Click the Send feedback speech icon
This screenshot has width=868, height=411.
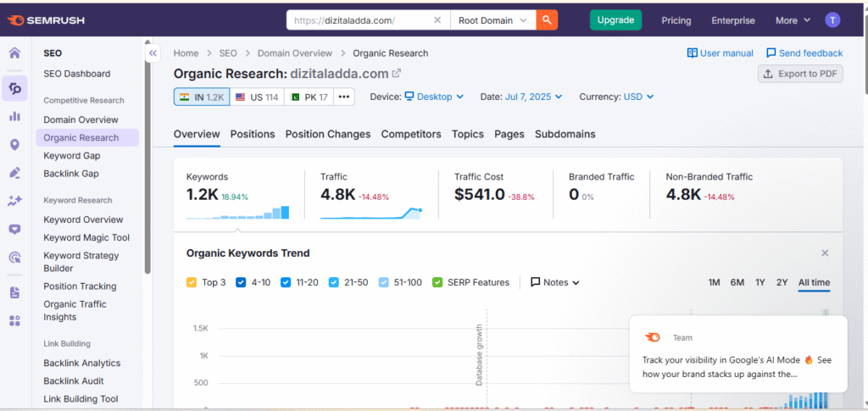click(771, 53)
